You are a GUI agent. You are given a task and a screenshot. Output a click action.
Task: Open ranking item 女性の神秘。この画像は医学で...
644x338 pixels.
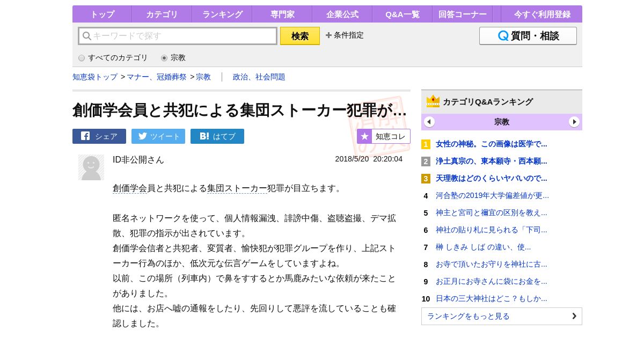[492, 144]
